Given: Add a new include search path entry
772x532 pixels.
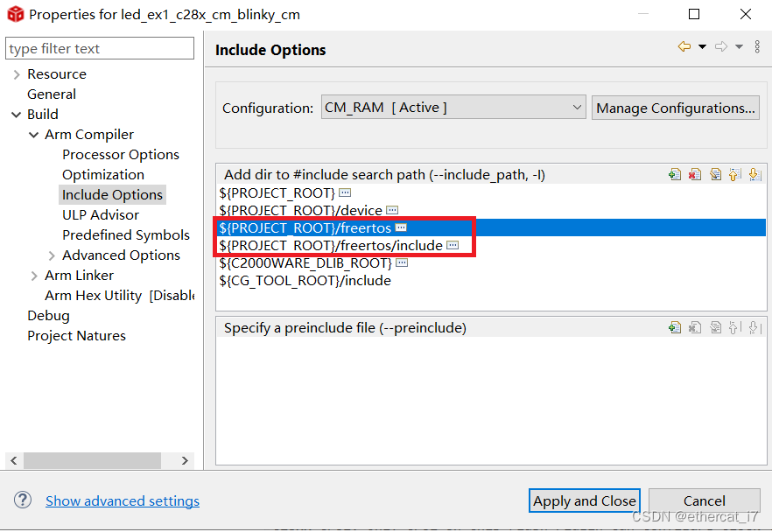Looking at the screenshot, I should 675,174.
